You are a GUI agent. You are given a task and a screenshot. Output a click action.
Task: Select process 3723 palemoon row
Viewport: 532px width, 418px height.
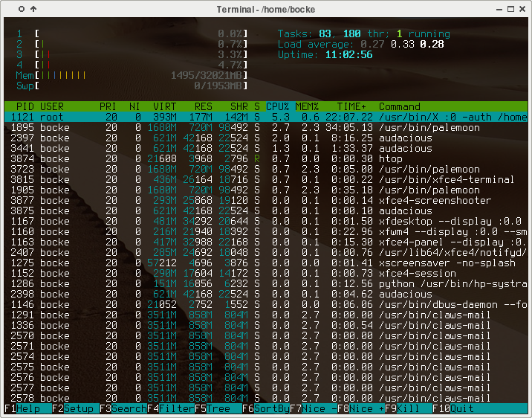[x=266, y=169]
